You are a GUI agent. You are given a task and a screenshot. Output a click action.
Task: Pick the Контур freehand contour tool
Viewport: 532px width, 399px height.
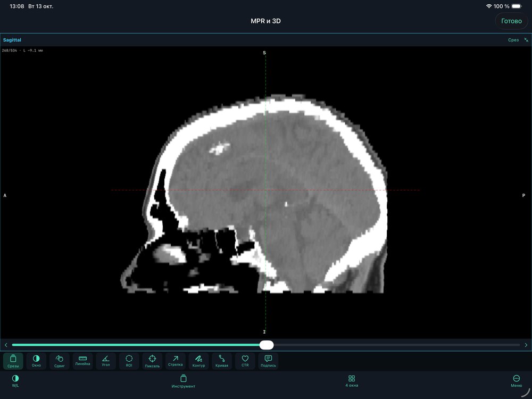pos(198,361)
